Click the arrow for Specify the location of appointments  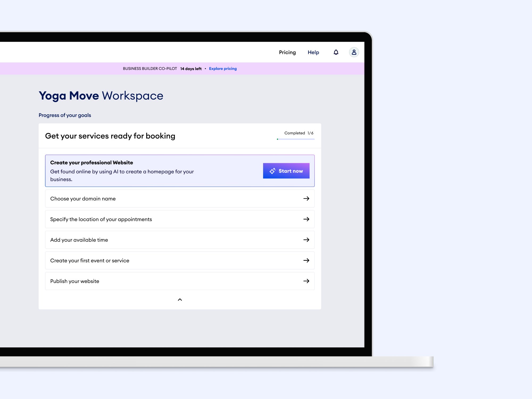pos(306,219)
